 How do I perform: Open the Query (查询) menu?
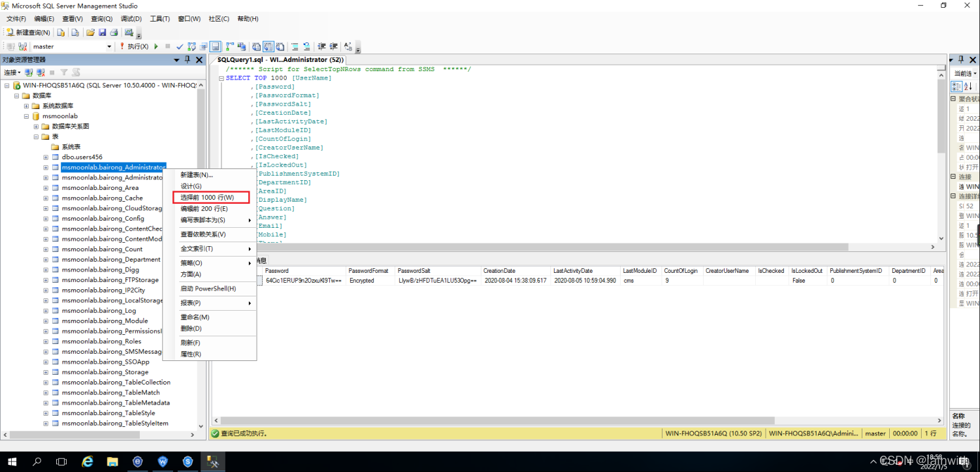click(x=101, y=19)
